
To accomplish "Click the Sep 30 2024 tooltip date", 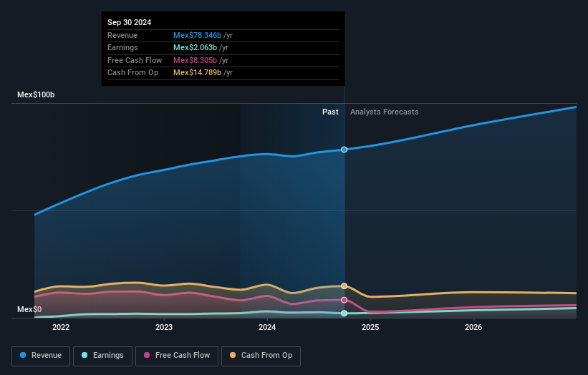I will click(x=130, y=22).
